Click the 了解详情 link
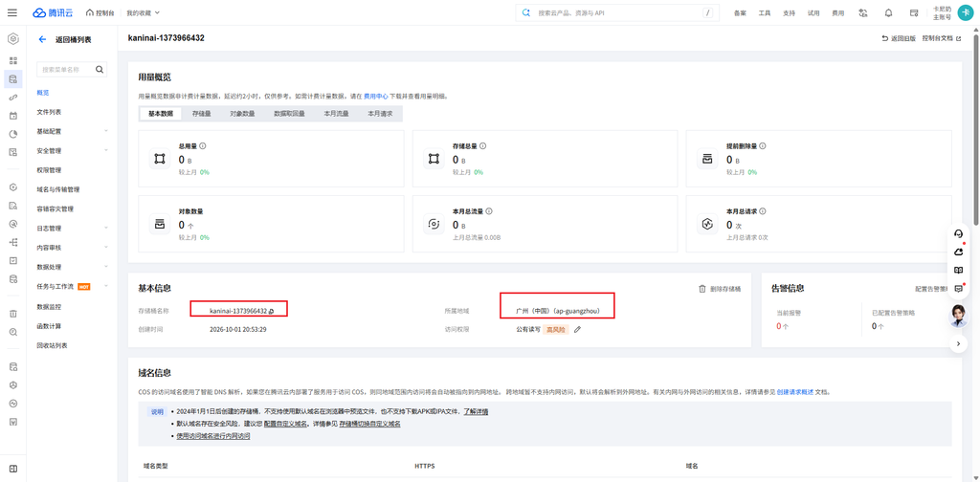This screenshot has width=980, height=482. (x=476, y=411)
